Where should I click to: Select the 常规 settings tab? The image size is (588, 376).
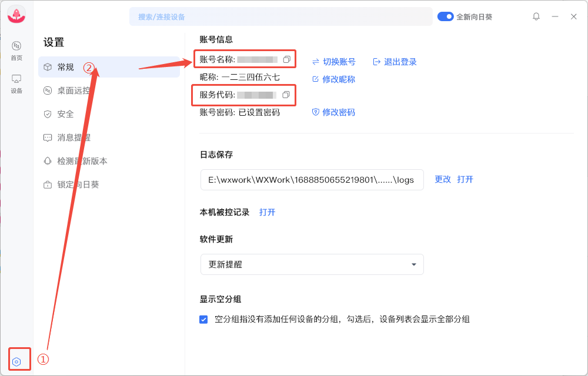[109, 67]
